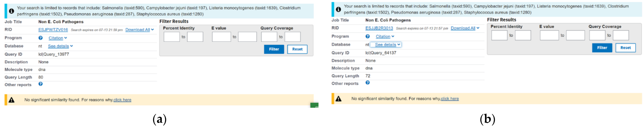Expand Download All next to ESJPWTZV016

pyautogui.click(x=139, y=30)
